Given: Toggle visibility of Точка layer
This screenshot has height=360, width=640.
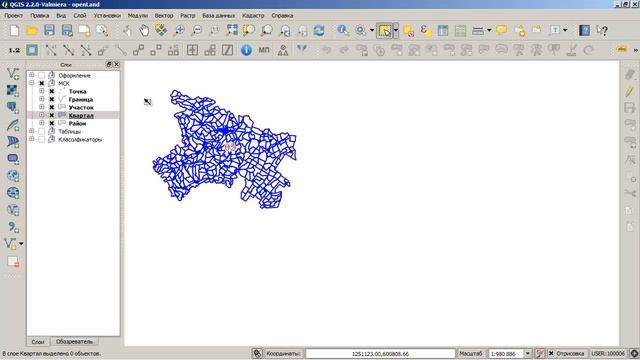Looking at the screenshot, I should [52, 91].
